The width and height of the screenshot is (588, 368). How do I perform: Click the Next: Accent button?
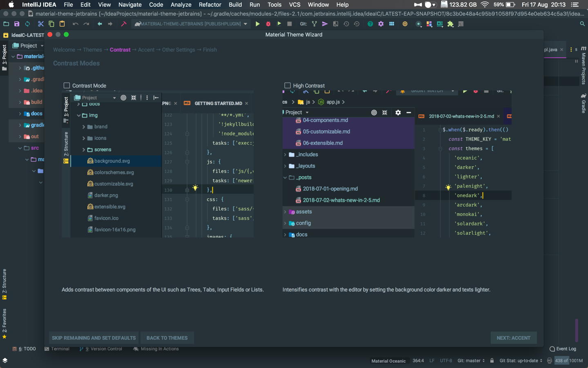pyautogui.click(x=513, y=338)
